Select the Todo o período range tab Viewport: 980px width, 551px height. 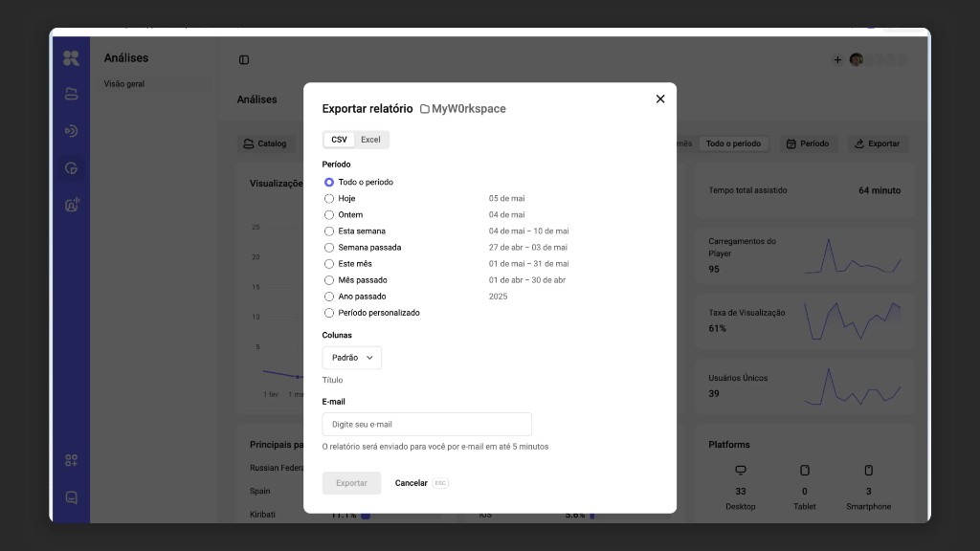click(x=733, y=143)
